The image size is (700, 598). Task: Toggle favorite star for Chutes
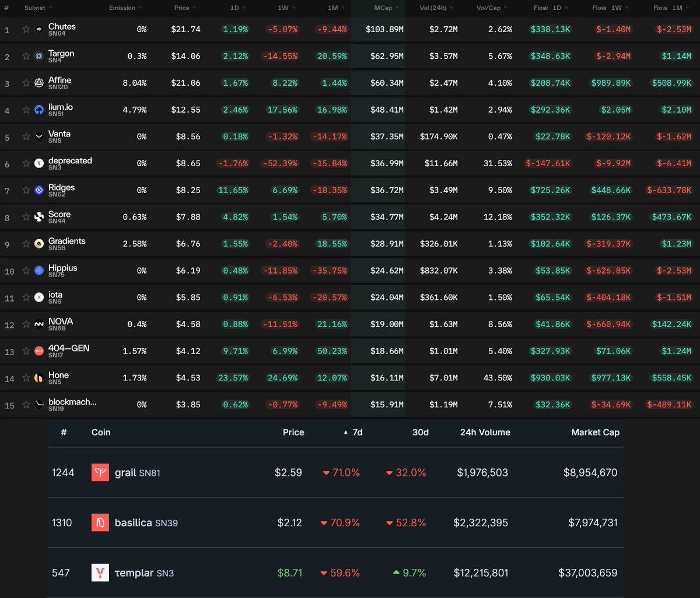click(x=26, y=29)
